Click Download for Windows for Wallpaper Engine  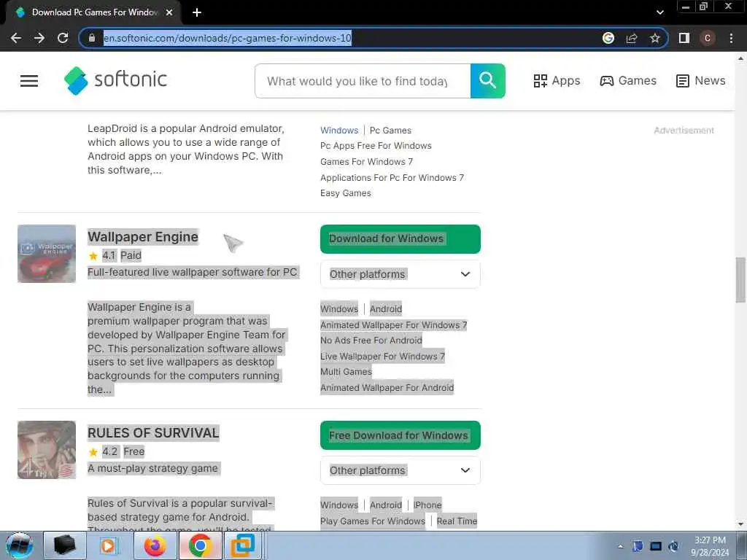(x=400, y=238)
